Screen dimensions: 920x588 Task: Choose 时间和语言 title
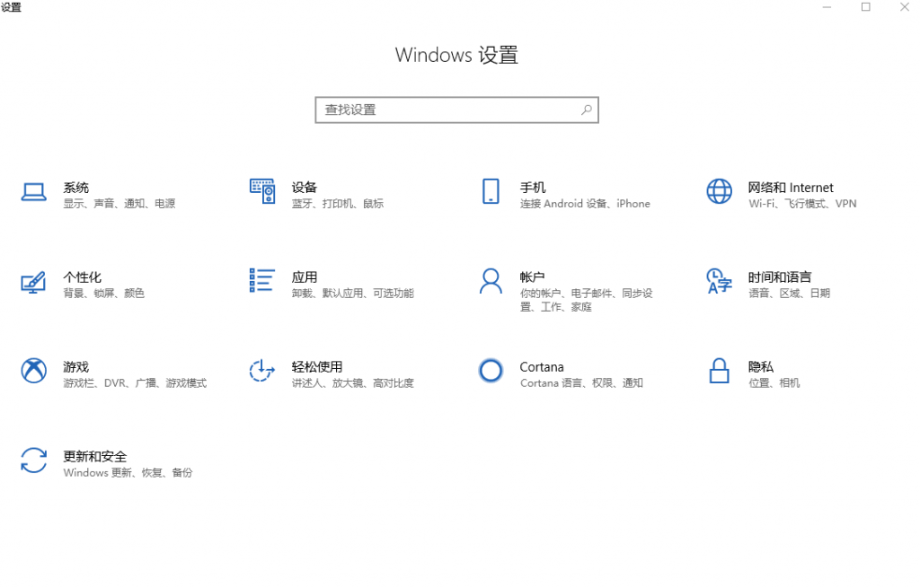[780, 277]
